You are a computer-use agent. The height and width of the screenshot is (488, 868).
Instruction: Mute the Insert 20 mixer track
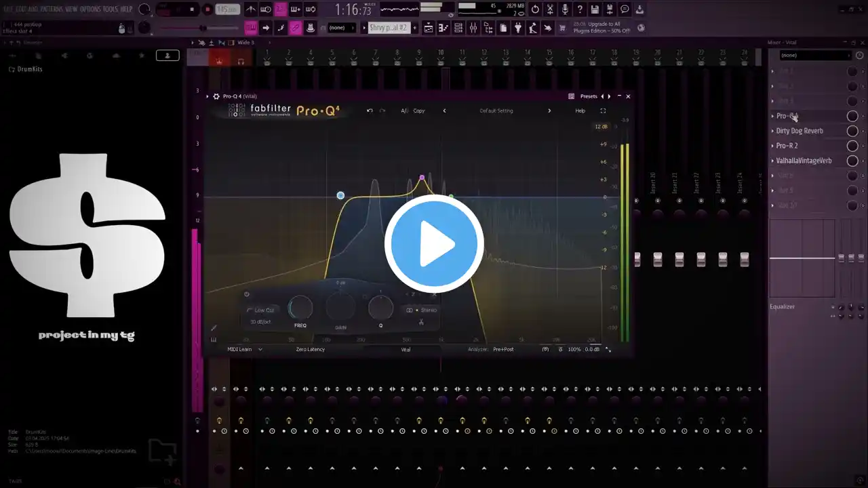658,201
